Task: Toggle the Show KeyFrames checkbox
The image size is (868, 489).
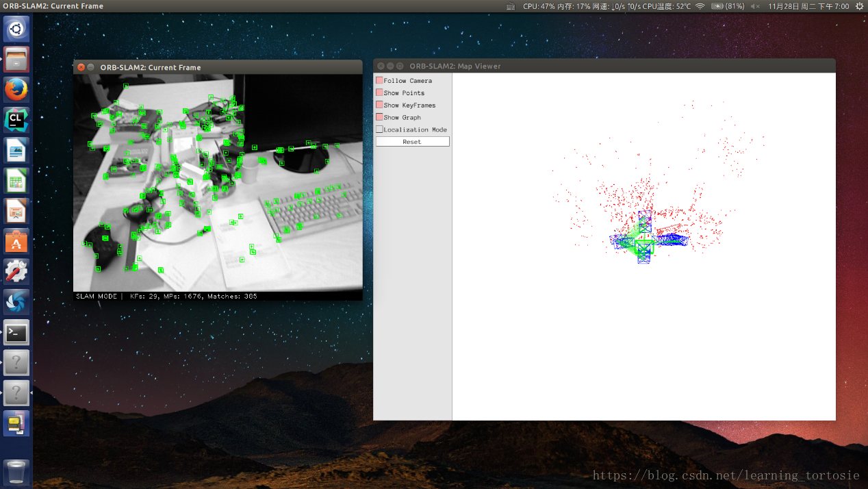Action: (379, 105)
